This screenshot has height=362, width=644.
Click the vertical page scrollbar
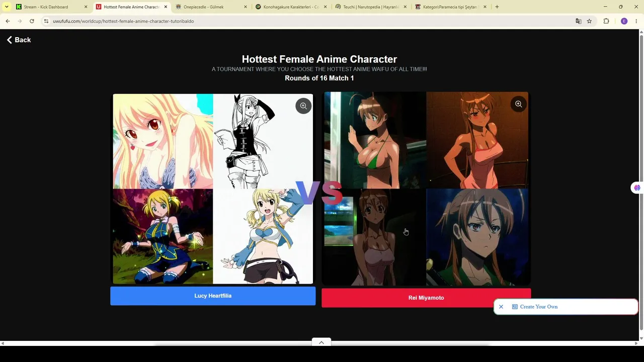click(641, 184)
